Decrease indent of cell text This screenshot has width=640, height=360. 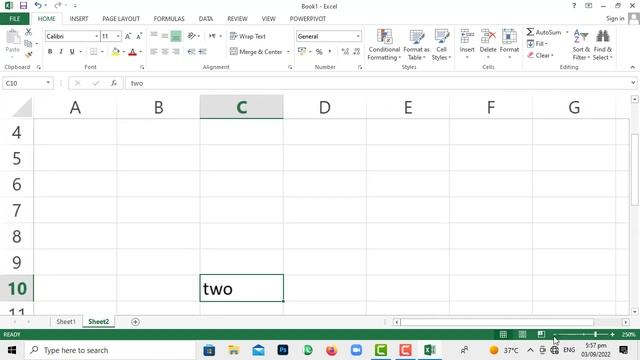click(x=191, y=51)
